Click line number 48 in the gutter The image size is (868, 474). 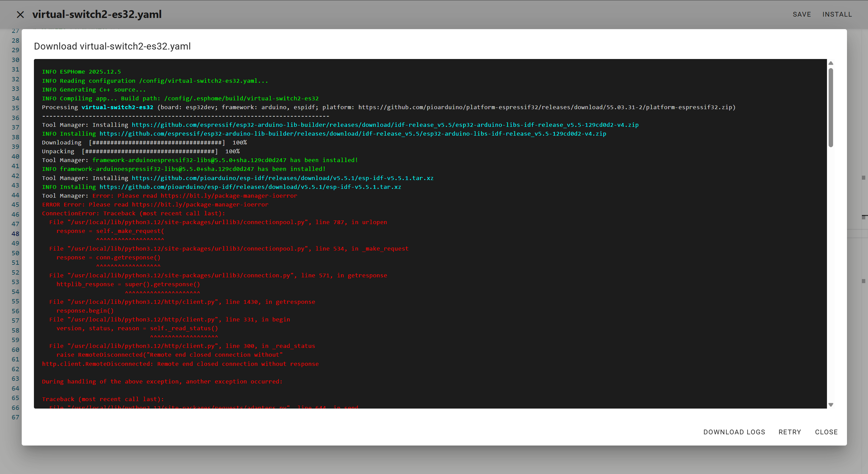pos(15,234)
